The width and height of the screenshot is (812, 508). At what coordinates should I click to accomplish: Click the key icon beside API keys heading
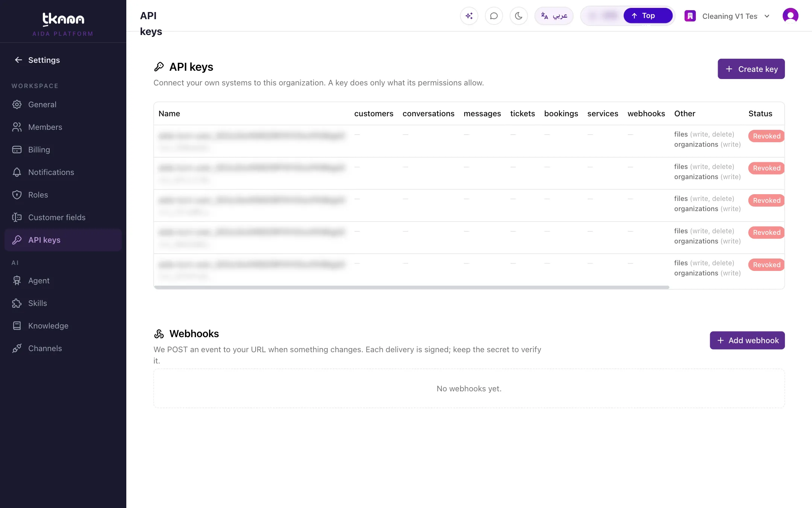point(159,67)
